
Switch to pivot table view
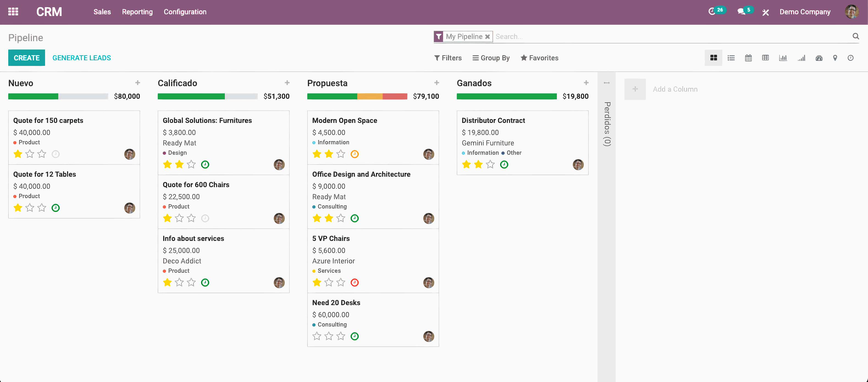765,58
